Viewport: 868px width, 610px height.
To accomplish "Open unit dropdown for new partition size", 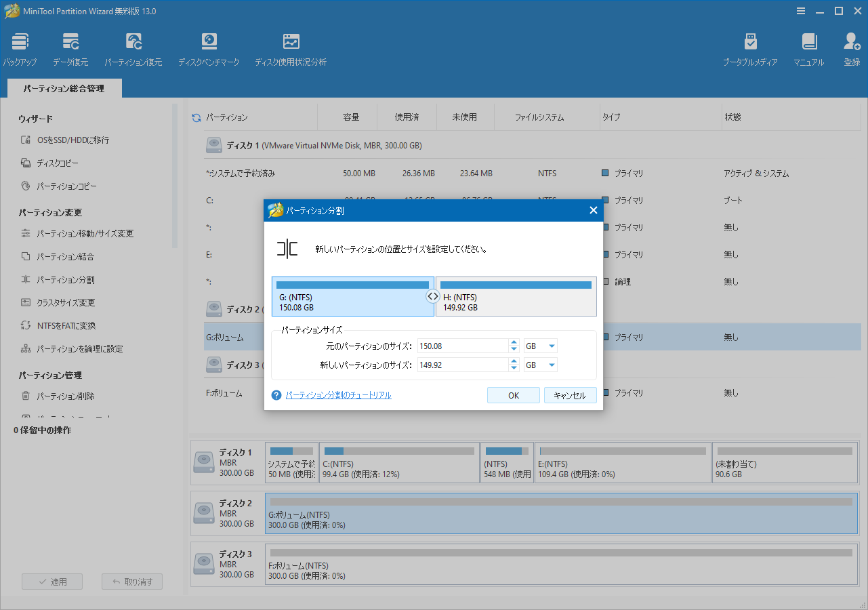I will [540, 365].
